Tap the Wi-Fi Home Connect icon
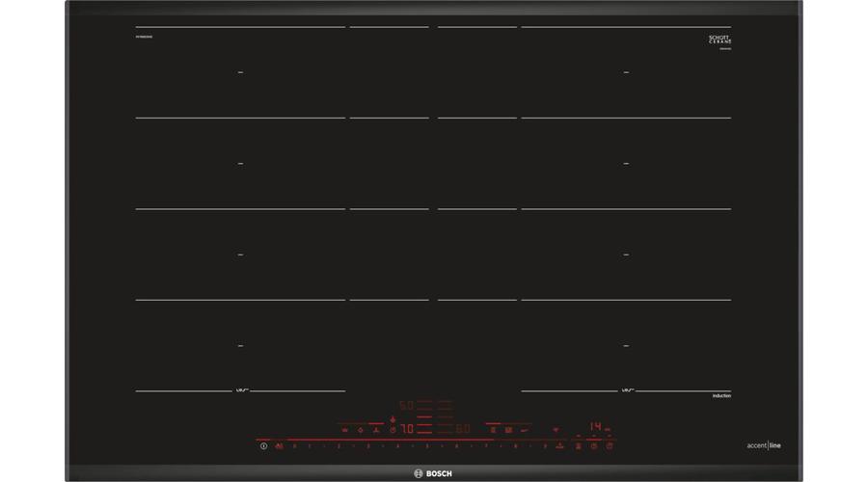This screenshot has width=868, height=482. coord(556,429)
